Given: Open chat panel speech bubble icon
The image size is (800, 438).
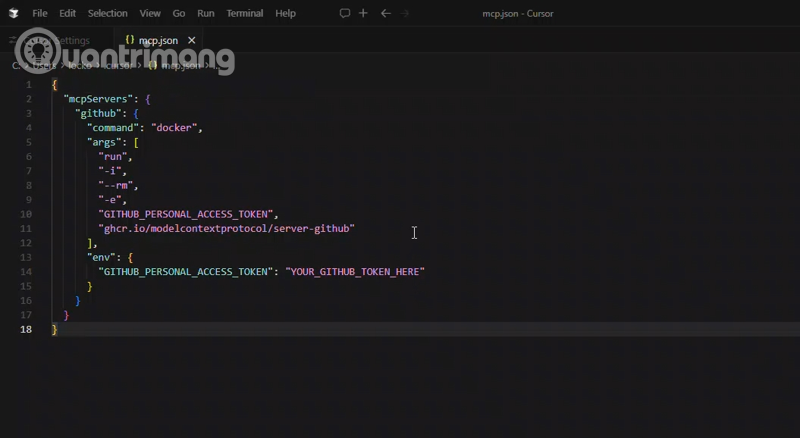Looking at the screenshot, I should 345,13.
